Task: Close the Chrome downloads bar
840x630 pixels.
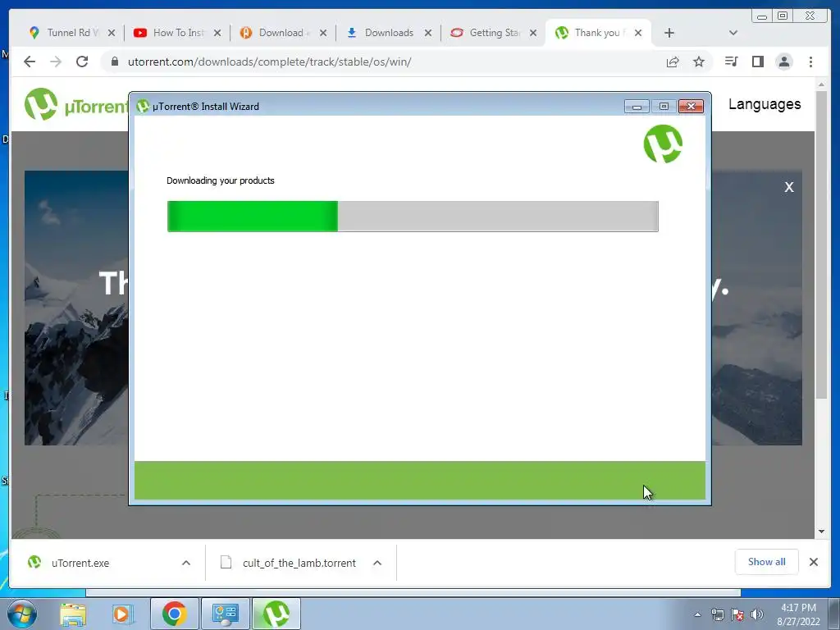Action: point(813,562)
